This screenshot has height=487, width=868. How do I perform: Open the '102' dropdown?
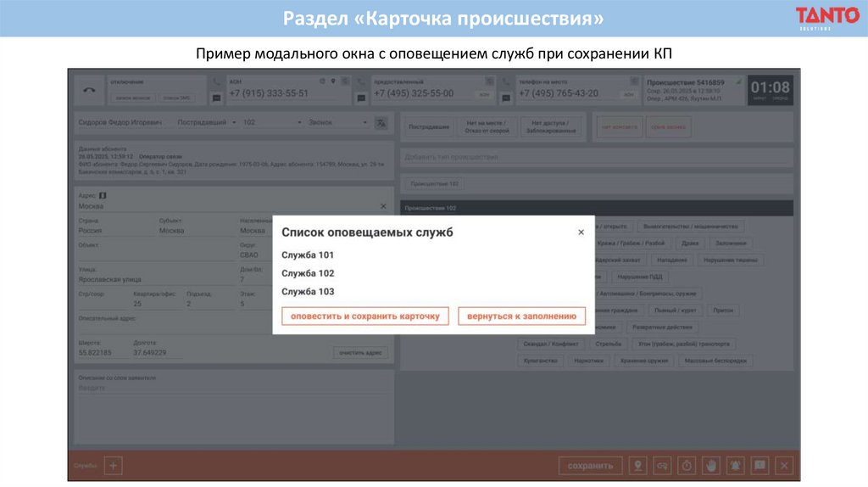point(272,122)
